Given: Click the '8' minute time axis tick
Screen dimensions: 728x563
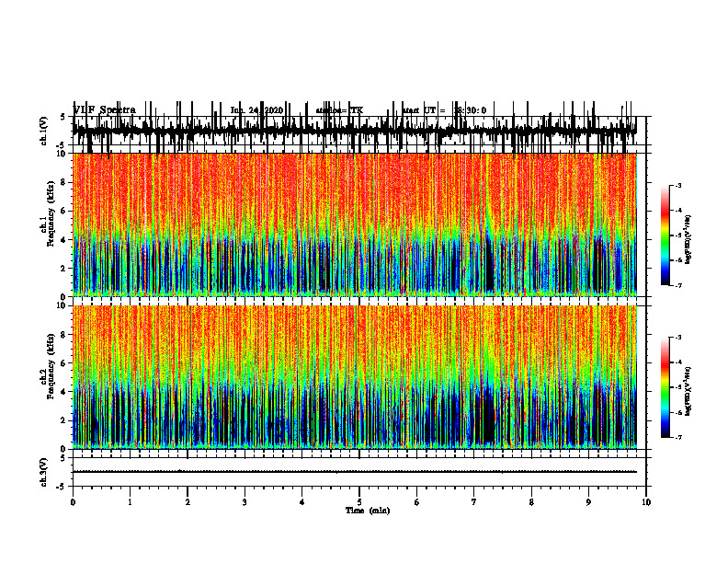Looking at the screenshot, I should tap(531, 502).
